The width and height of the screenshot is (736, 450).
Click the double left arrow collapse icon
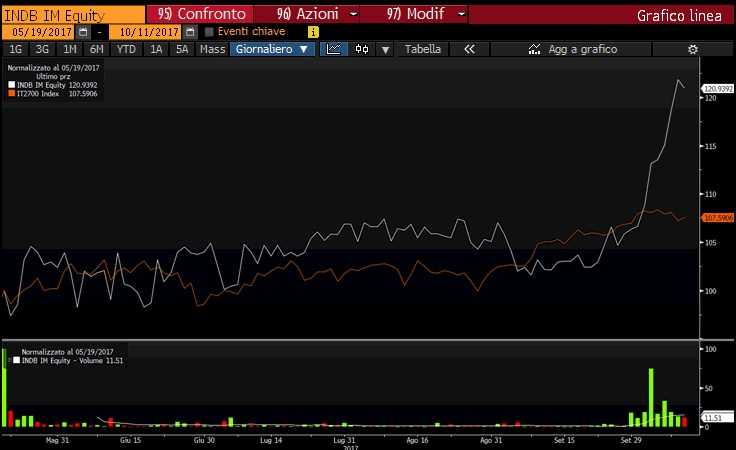coord(469,49)
